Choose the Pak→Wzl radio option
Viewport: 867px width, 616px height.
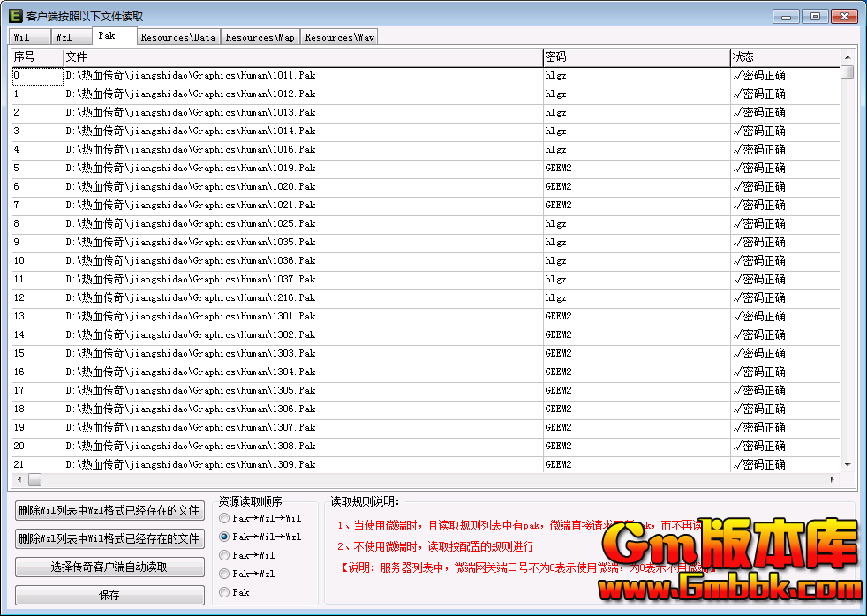[x=225, y=574]
